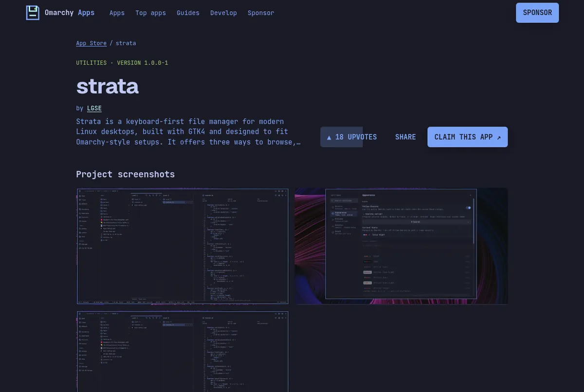The width and height of the screenshot is (584, 392).
Task: Click the Omarchy floppy disk logo icon
Action: click(33, 13)
